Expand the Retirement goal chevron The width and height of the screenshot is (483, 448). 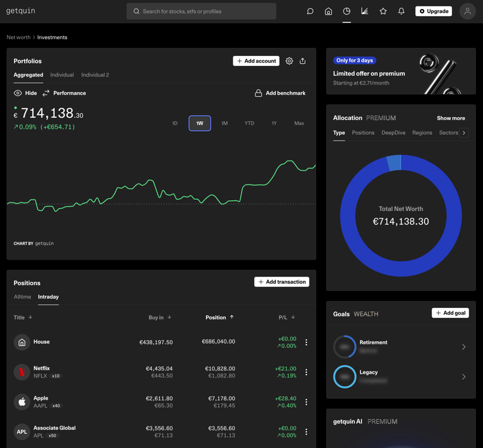(464, 347)
